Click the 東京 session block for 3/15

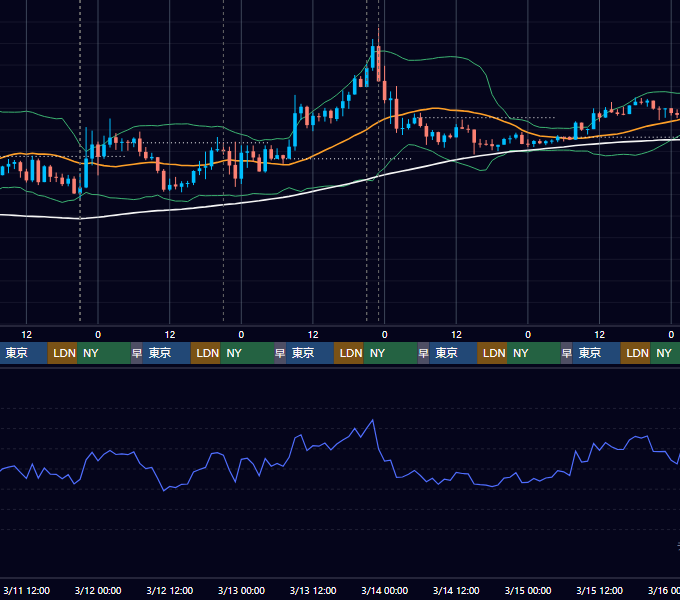[x=597, y=353]
